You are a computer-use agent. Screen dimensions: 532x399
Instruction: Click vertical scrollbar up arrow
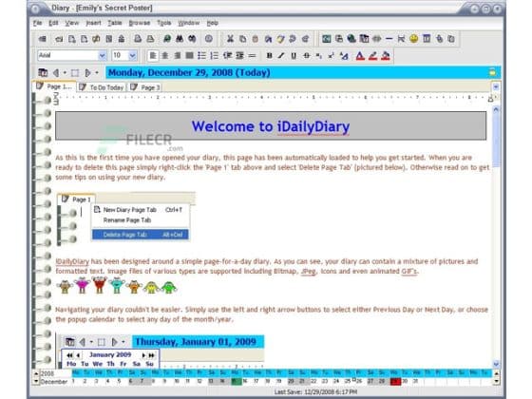[x=496, y=109]
